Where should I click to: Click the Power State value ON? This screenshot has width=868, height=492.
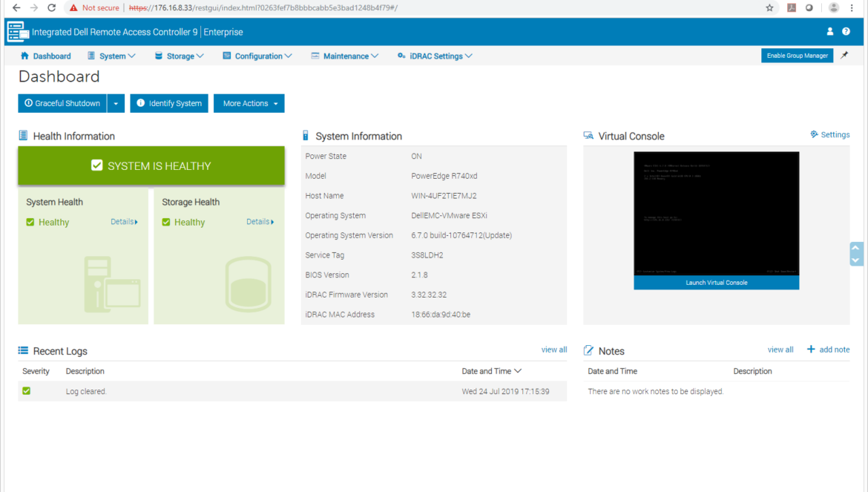point(416,156)
